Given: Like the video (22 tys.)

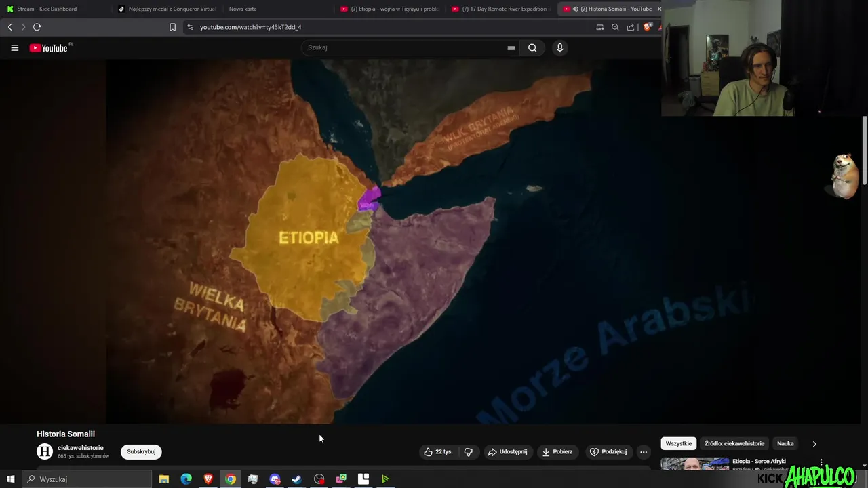Looking at the screenshot, I should coord(438,451).
